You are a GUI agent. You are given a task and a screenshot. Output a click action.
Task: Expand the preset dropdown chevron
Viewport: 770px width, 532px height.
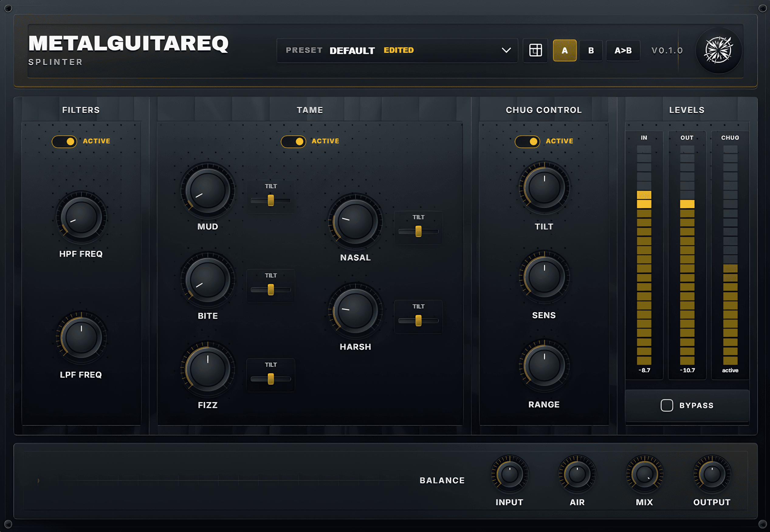506,50
